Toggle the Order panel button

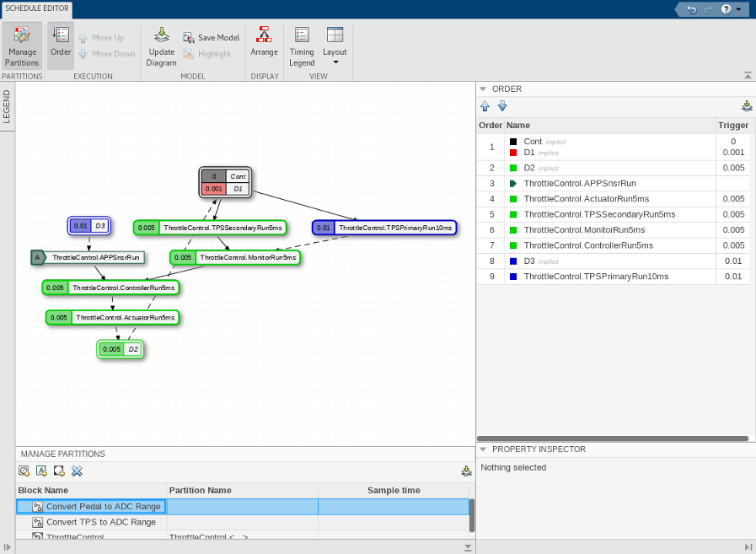click(61, 46)
